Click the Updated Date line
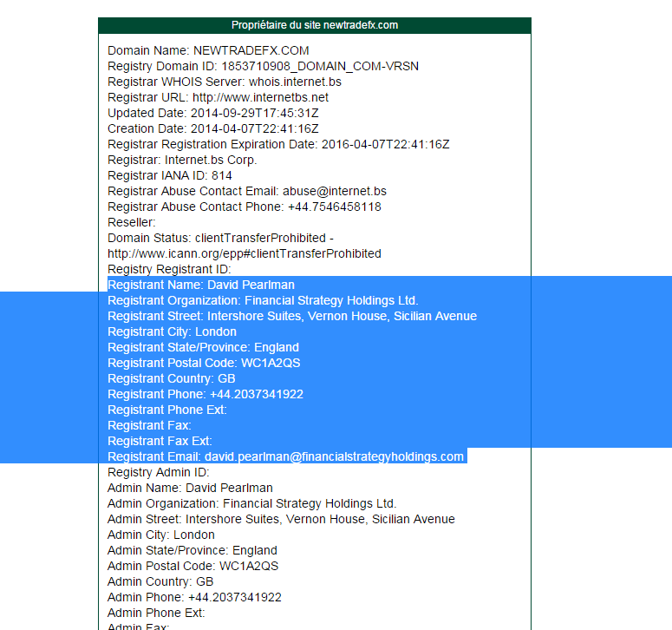The width and height of the screenshot is (672, 630). tap(213, 113)
